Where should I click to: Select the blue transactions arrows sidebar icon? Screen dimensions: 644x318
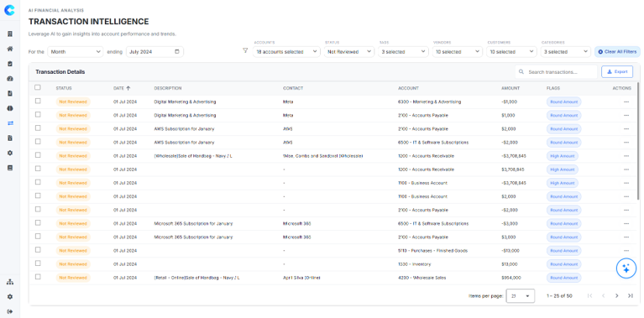point(10,123)
